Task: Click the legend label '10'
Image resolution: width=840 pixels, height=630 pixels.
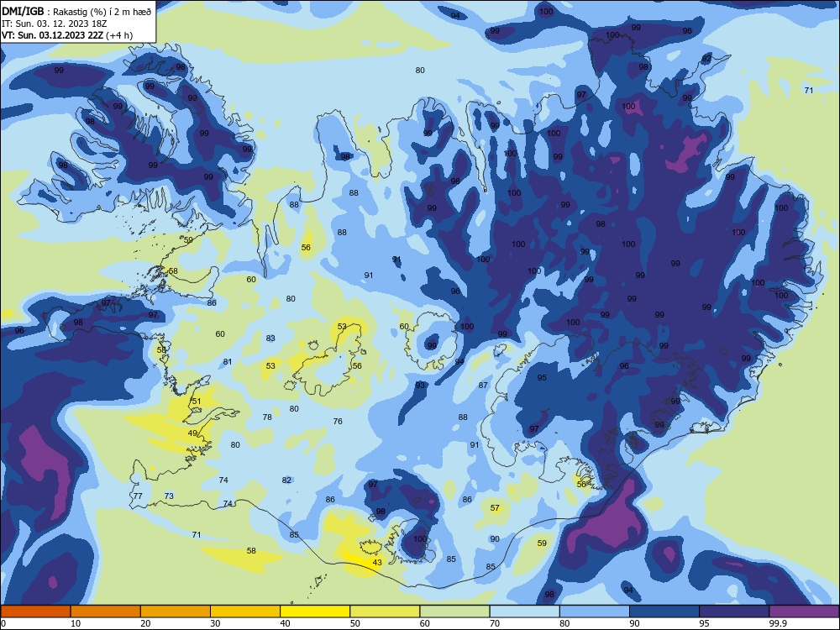Action: click(x=76, y=623)
